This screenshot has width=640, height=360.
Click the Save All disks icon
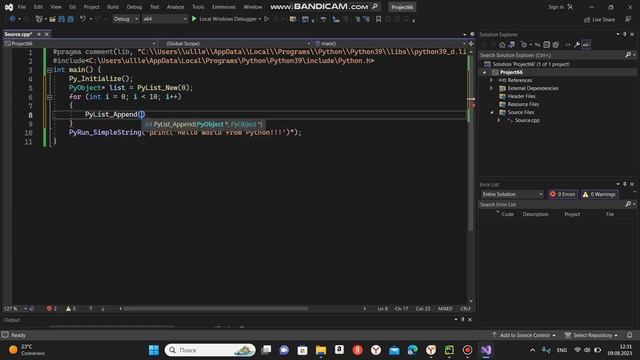click(70, 19)
